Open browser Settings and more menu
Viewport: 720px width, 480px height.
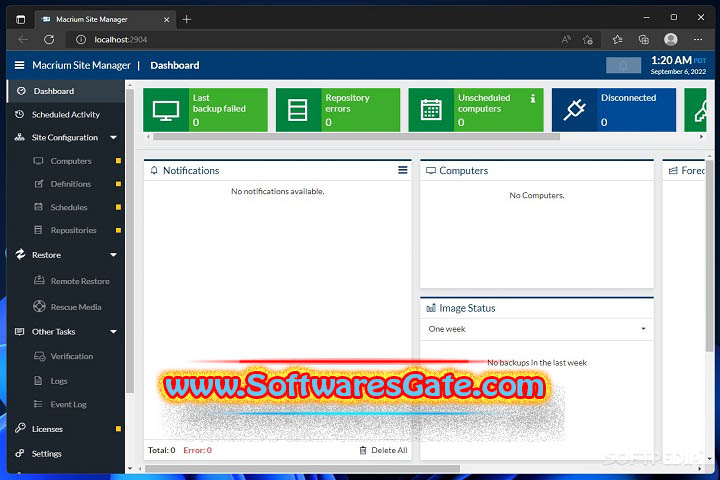(x=698, y=40)
